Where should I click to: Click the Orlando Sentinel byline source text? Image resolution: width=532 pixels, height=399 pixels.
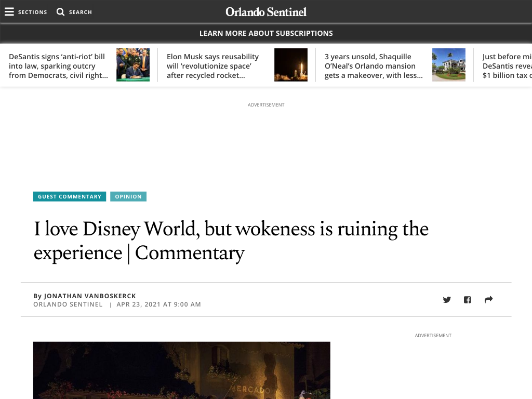68,304
